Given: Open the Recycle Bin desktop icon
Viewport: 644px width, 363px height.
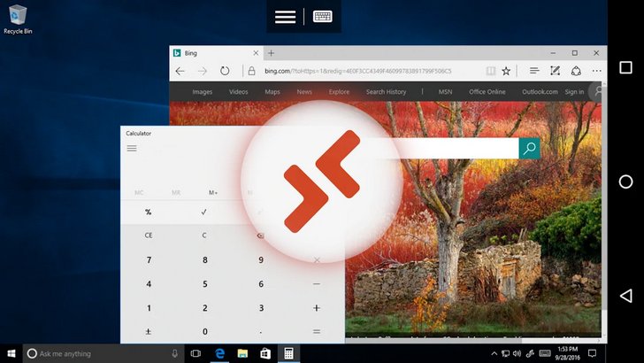Looking at the screenshot, I should [18, 19].
